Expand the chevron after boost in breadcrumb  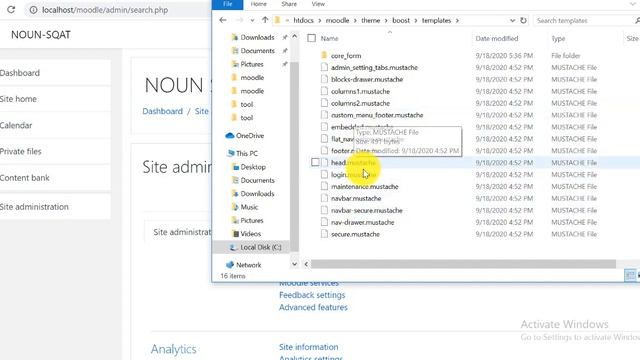[416, 20]
